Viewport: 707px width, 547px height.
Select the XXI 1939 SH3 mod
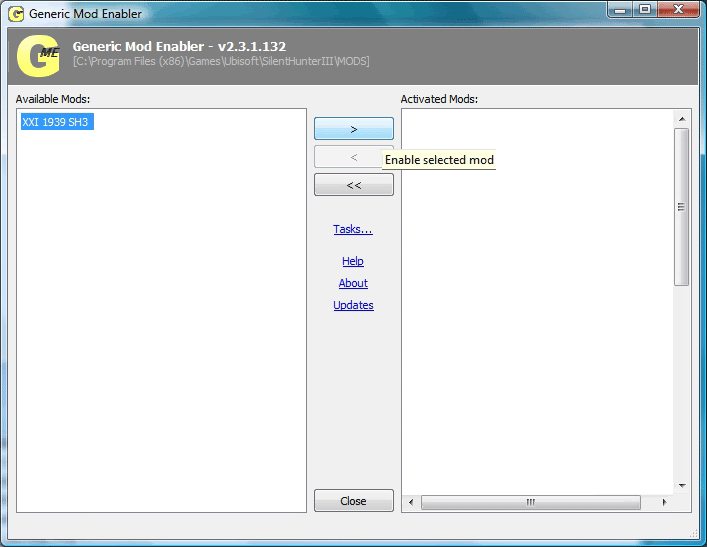click(57, 122)
